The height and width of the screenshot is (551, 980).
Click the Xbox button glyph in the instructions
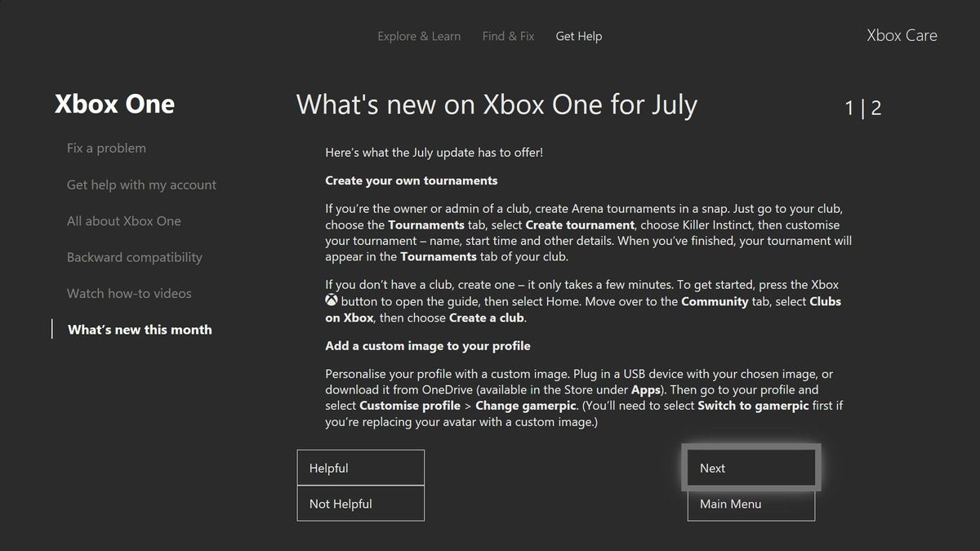tap(331, 300)
